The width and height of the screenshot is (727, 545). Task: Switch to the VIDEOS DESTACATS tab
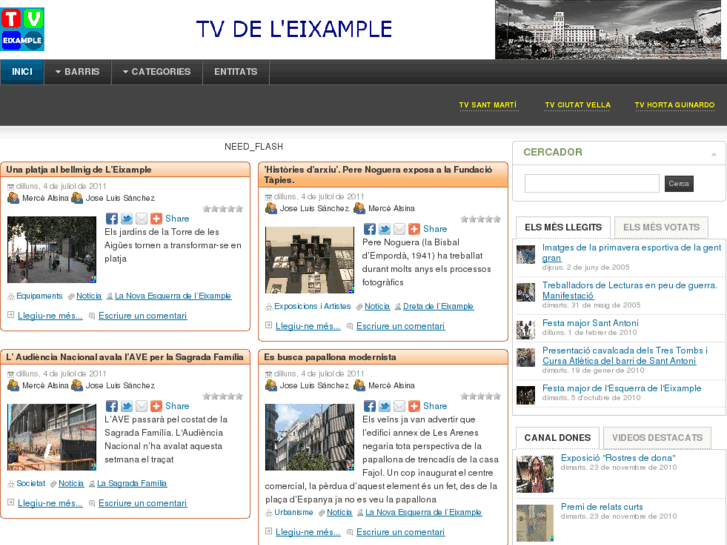coord(657,438)
